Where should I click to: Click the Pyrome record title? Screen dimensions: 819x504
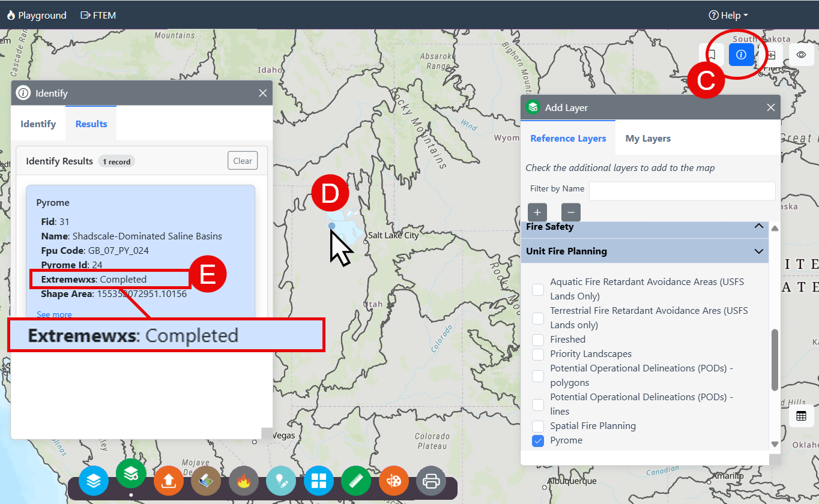click(53, 203)
